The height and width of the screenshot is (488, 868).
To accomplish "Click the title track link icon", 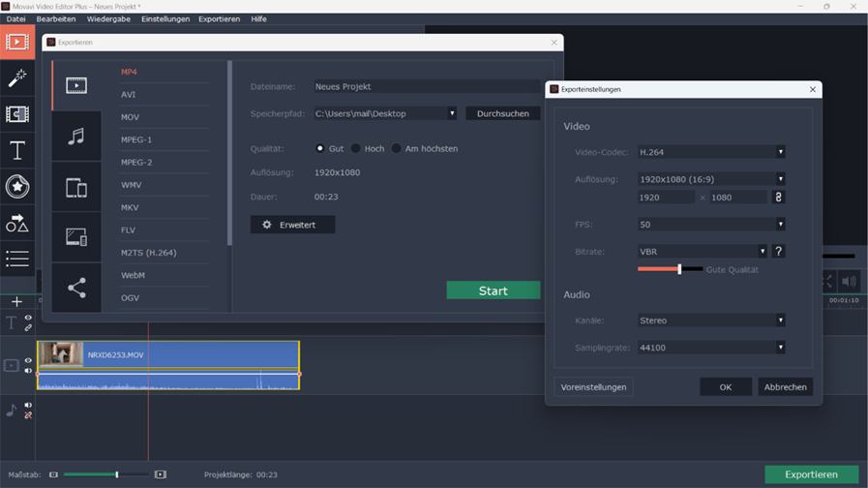I will coord(28,328).
